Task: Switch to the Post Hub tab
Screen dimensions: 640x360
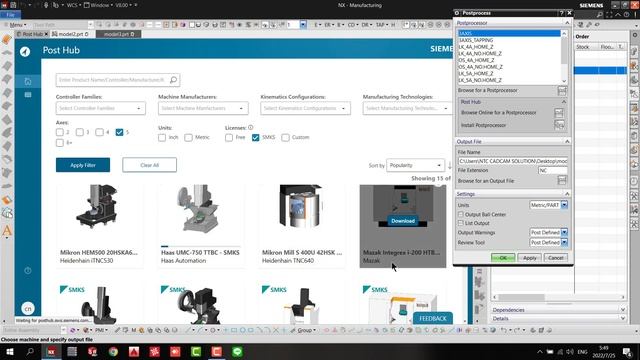Action: pyautogui.click(x=32, y=34)
